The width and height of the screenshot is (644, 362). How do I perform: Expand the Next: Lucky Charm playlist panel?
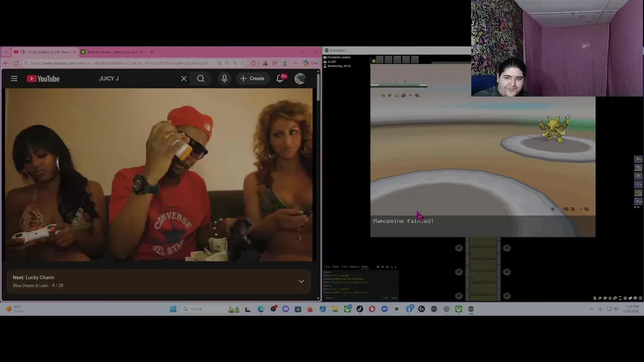[x=301, y=282]
